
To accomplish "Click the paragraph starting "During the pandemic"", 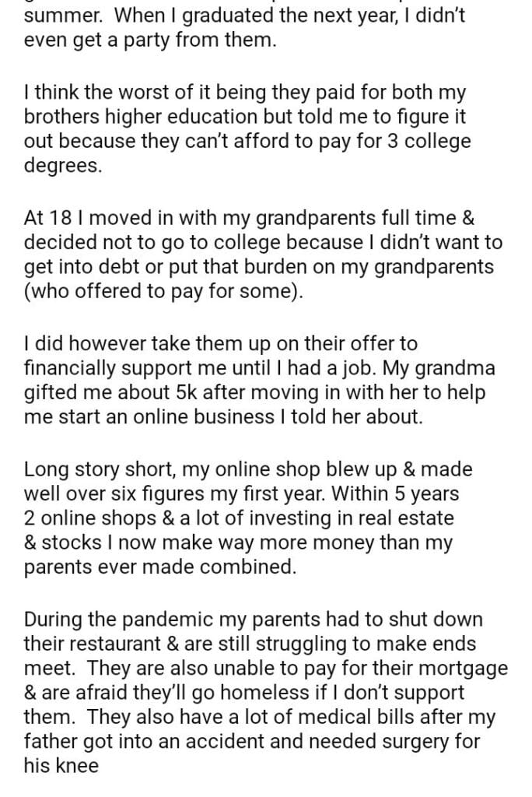I will (x=264, y=693).
